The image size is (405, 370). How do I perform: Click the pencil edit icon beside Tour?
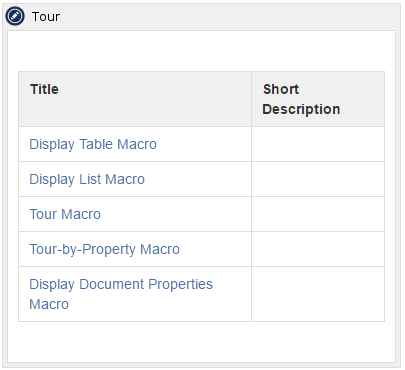(15, 16)
